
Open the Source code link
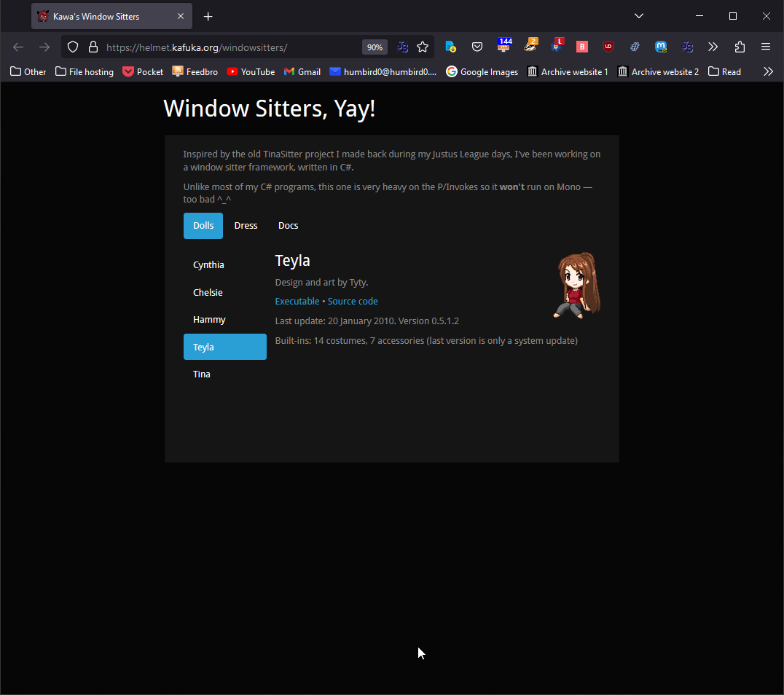pos(353,302)
